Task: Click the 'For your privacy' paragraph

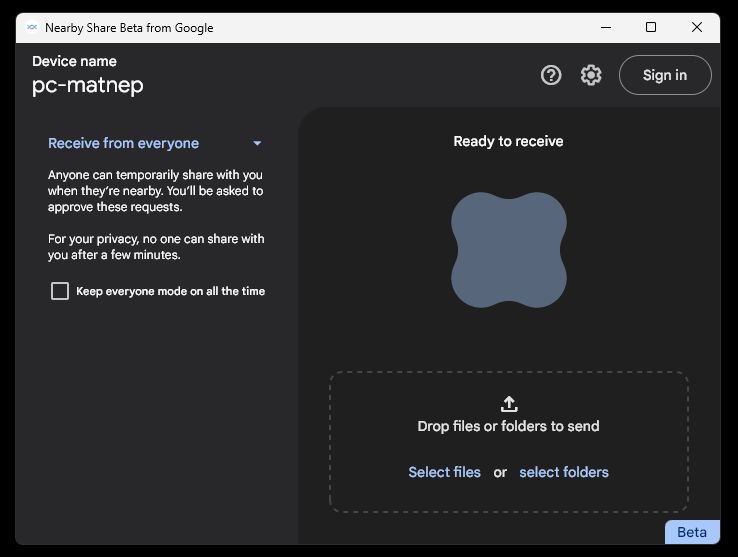Action: pyautogui.click(x=156, y=247)
